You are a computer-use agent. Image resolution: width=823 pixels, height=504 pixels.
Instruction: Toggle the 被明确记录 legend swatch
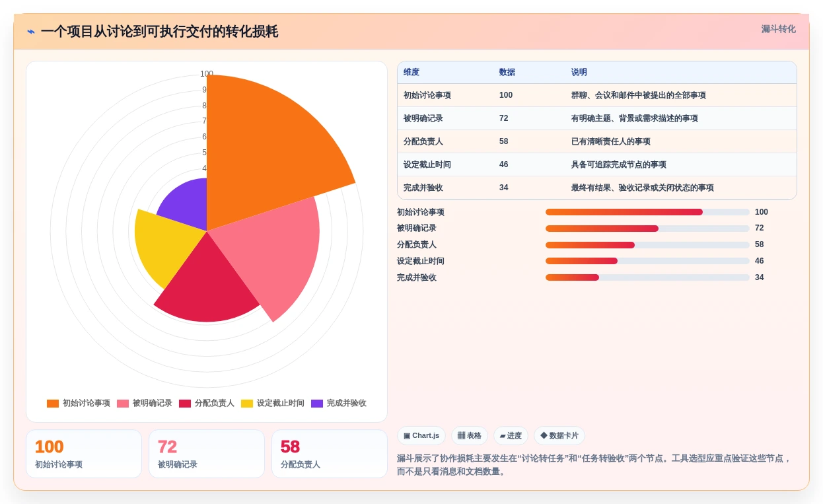[x=123, y=404]
